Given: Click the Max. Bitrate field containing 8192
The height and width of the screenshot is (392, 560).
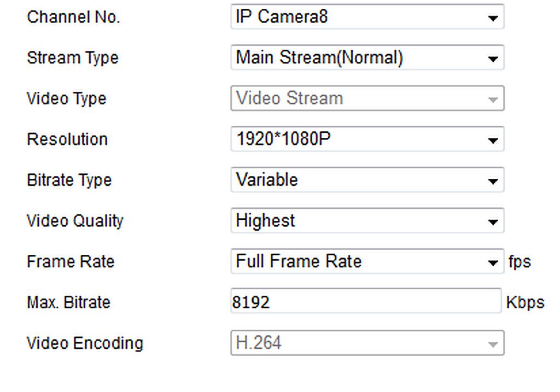Looking at the screenshot, I should (x=366, y=301).
